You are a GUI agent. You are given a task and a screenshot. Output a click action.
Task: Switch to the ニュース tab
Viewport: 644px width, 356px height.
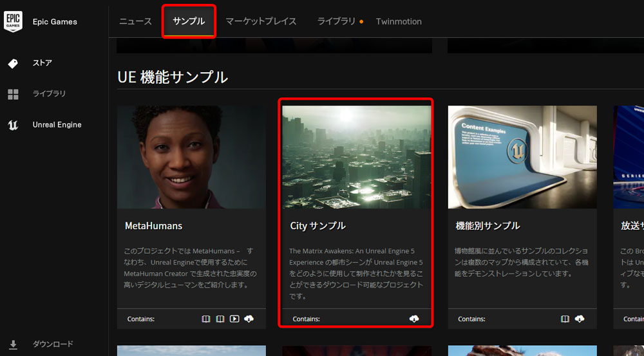135,21
